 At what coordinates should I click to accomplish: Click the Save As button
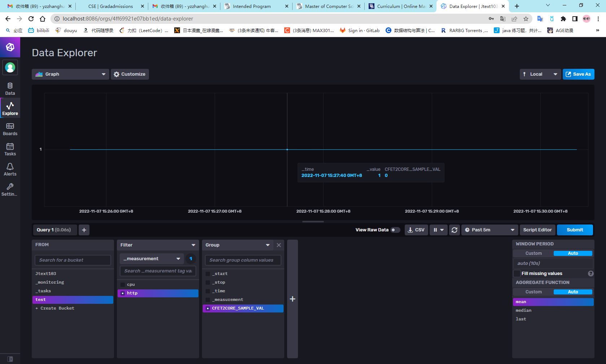coord(579,74)
